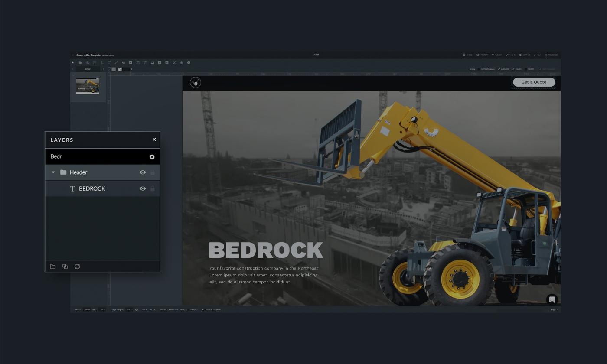This screenshot has width=607, height=364.
Task: Click the black color swatch in toolbar
Action: [126, 69]
